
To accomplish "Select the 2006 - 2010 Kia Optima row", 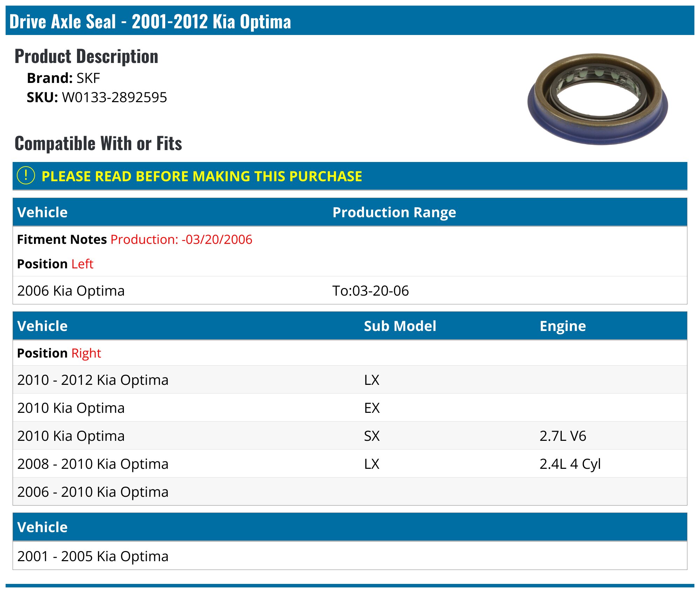I will (93, 492).
